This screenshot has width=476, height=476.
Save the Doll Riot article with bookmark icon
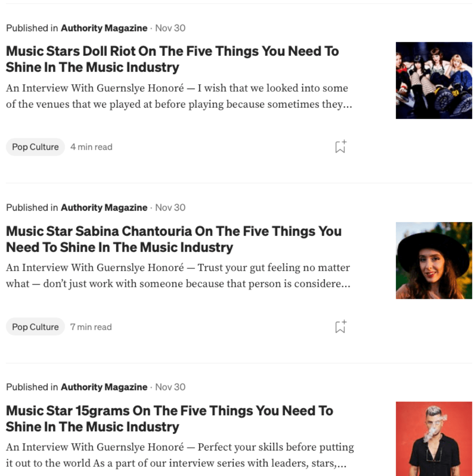pyautogui.click(x=340, y=147)
